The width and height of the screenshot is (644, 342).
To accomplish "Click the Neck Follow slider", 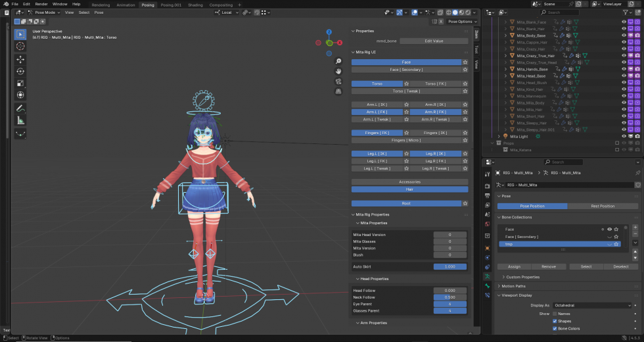I will pyautogui.click(x=449, y=297).
